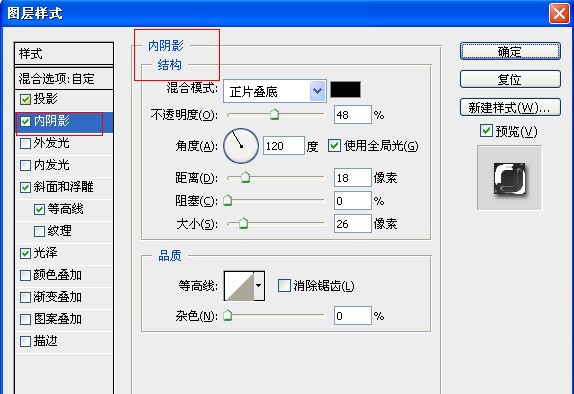Image resolution: width=574 pixels, height=394 pixels.
Task: Enable the 外发光 checkbox
Action: pyautogui.click(x=25, y=143)
